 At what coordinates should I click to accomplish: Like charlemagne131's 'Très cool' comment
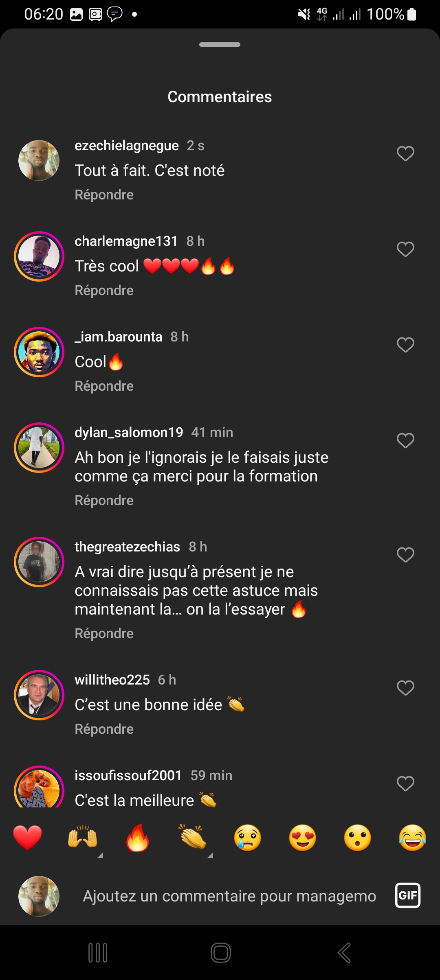pyautogui.click(x=405, y=249)
